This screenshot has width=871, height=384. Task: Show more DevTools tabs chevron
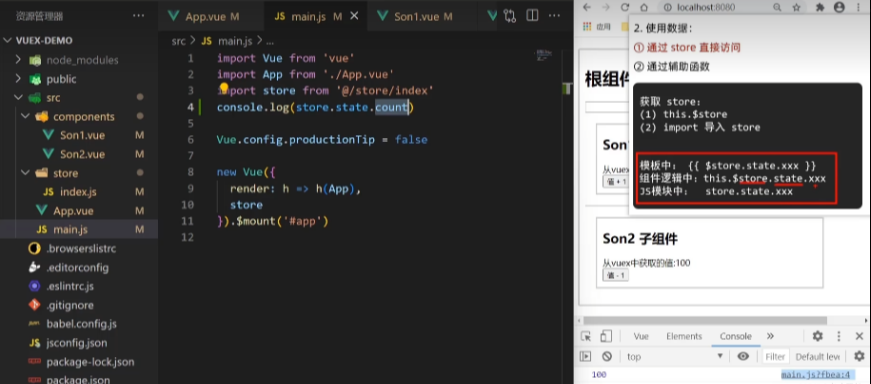[x=770, y=336]
